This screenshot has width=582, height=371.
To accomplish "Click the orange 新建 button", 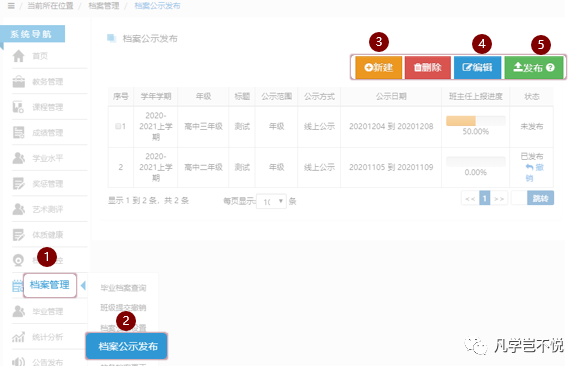I will coord(379,68).
